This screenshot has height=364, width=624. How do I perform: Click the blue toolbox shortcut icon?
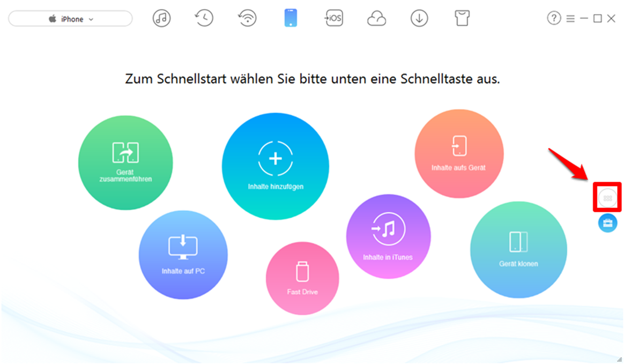(608, 223)
